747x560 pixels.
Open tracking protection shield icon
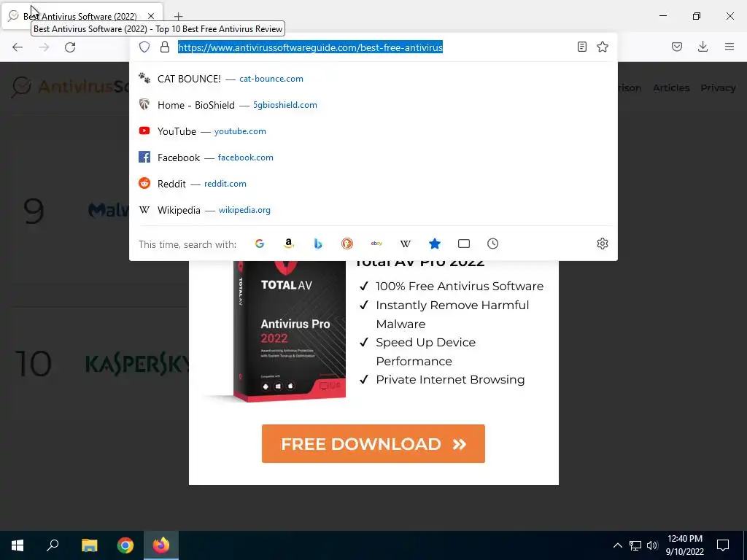click(x=144, y=47)
